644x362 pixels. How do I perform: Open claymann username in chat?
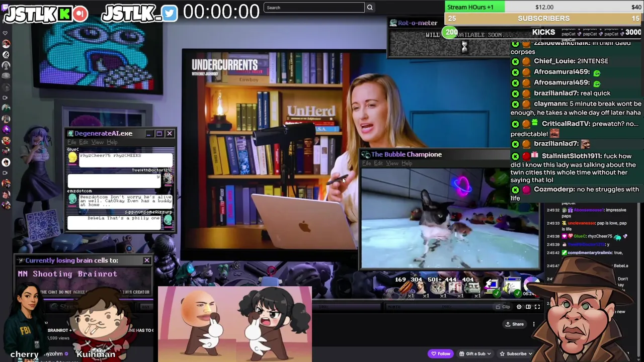(550, 104)
